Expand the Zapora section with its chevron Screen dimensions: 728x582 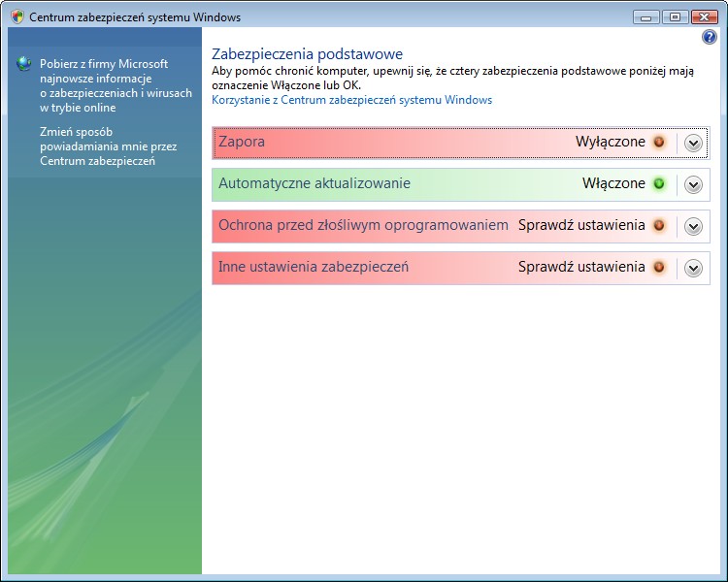click(693, 143)
